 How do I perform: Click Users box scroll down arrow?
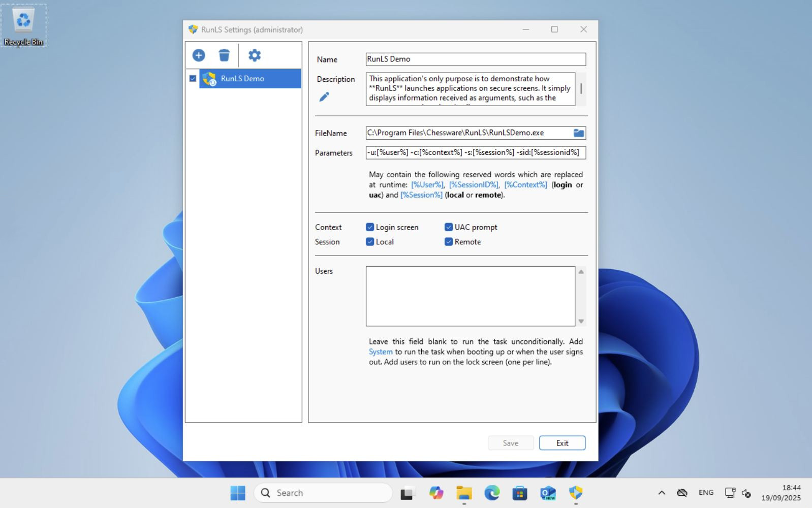tap(581, 321)
